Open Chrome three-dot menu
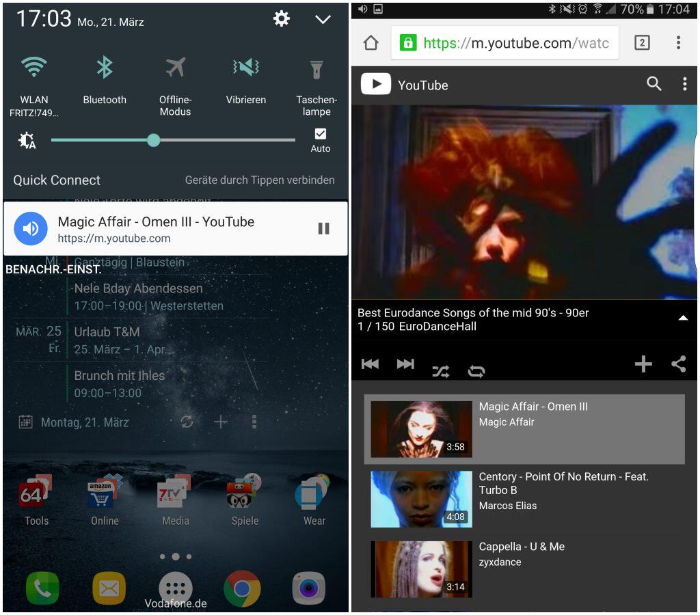 click(x=678, y=43)
